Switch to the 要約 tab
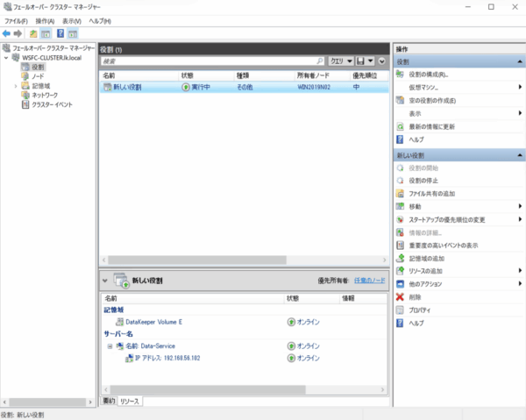The image size is (526, 420). tap(109, 401)
